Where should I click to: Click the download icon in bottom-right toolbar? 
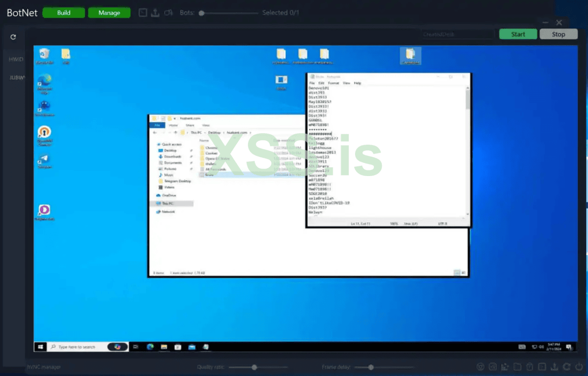pyautogui.click(x=554, y=367)
